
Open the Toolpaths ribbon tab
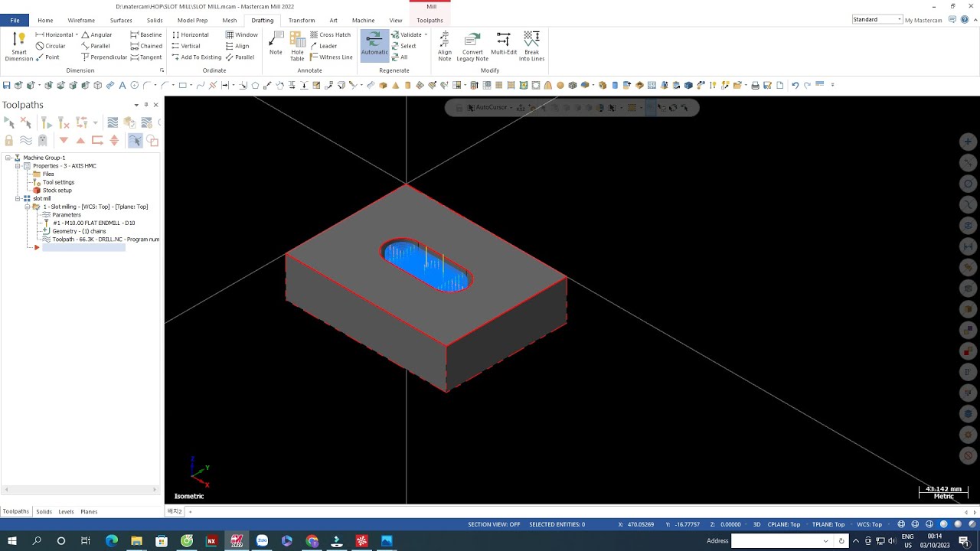pos(430,20)
